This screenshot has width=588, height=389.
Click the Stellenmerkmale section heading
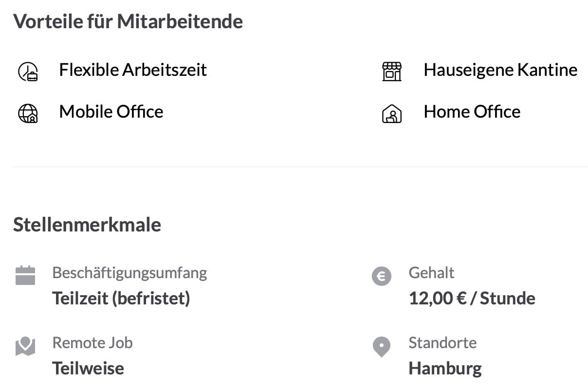pos(87,225)
